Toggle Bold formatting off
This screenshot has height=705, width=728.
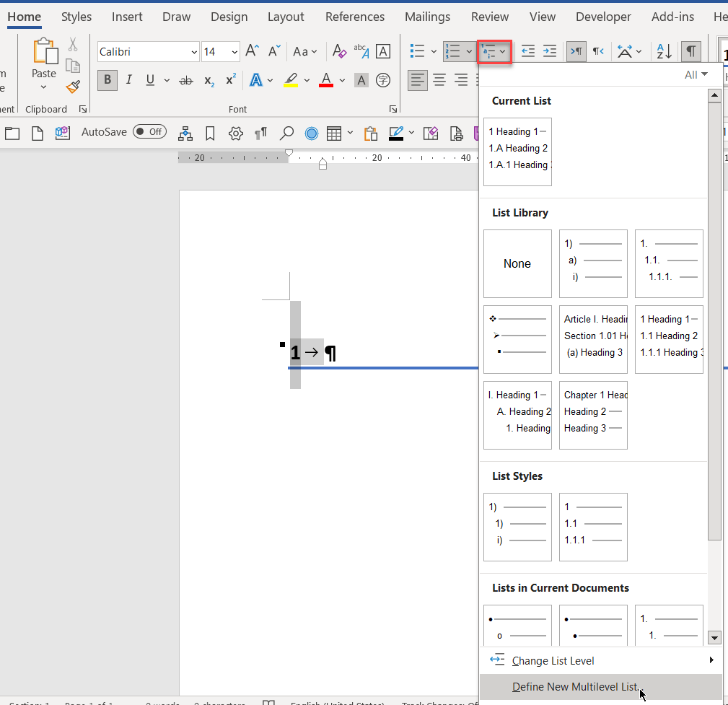(x=108, y=80)
